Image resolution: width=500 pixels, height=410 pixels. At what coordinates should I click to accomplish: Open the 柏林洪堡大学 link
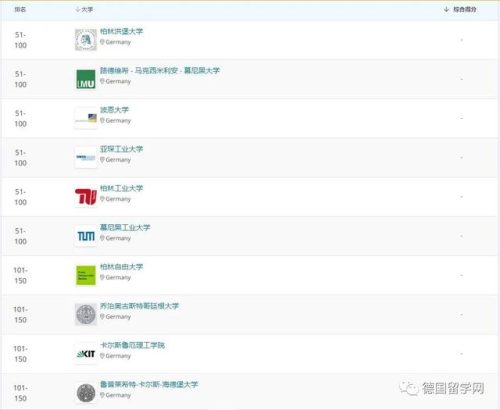click(x=122, y=31)
